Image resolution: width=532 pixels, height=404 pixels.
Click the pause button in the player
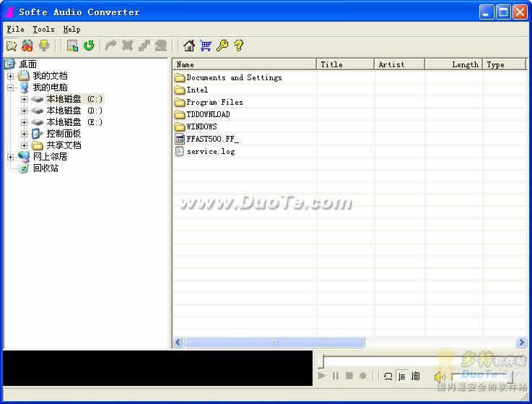coord(336,376)
